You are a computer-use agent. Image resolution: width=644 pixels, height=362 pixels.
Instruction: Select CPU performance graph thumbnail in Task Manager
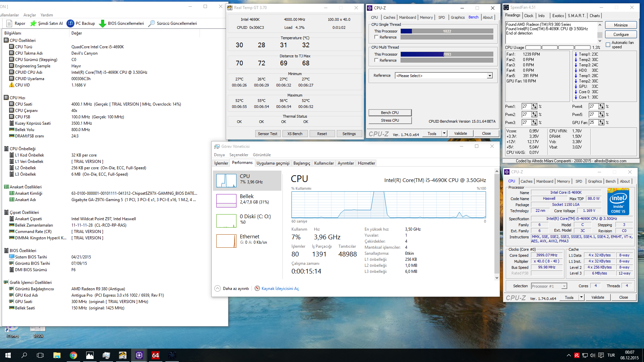click(x=226, y=181)
